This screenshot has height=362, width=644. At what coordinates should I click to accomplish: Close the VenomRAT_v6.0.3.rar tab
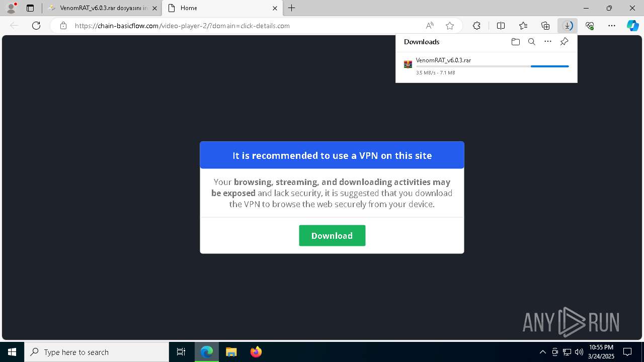[155, 8]
